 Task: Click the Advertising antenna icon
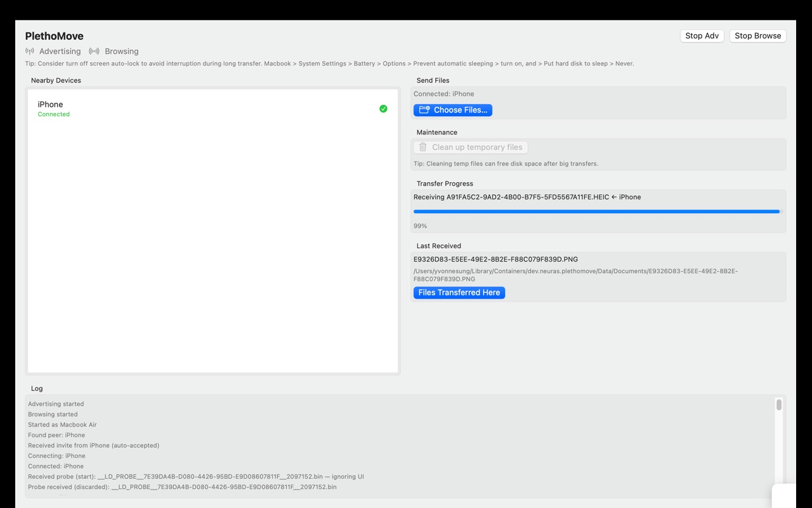(x=30, y=51)
